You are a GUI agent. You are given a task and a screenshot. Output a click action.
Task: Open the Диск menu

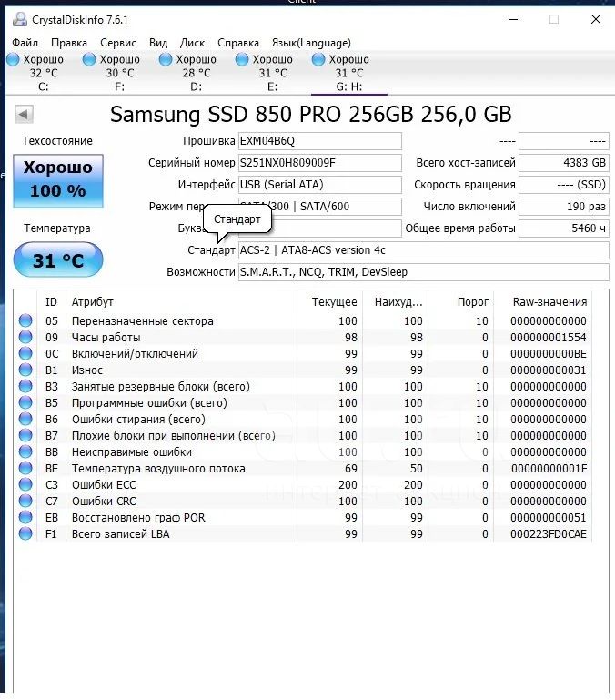[192, 43]
